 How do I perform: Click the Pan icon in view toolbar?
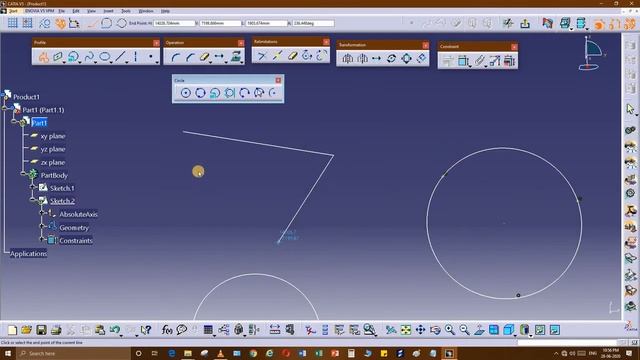(x=420, y=330)
